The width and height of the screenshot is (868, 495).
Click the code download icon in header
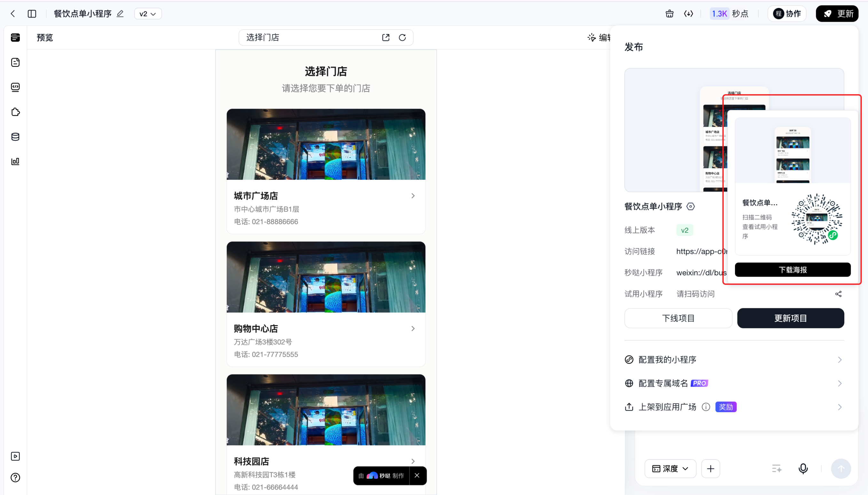pos(689,14)
